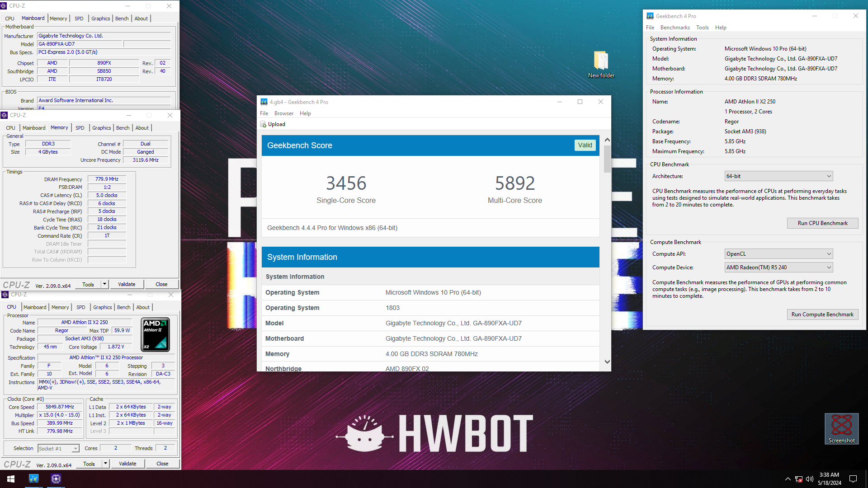Click Close button in CPU-Z CPU window

tap(162, 464)
